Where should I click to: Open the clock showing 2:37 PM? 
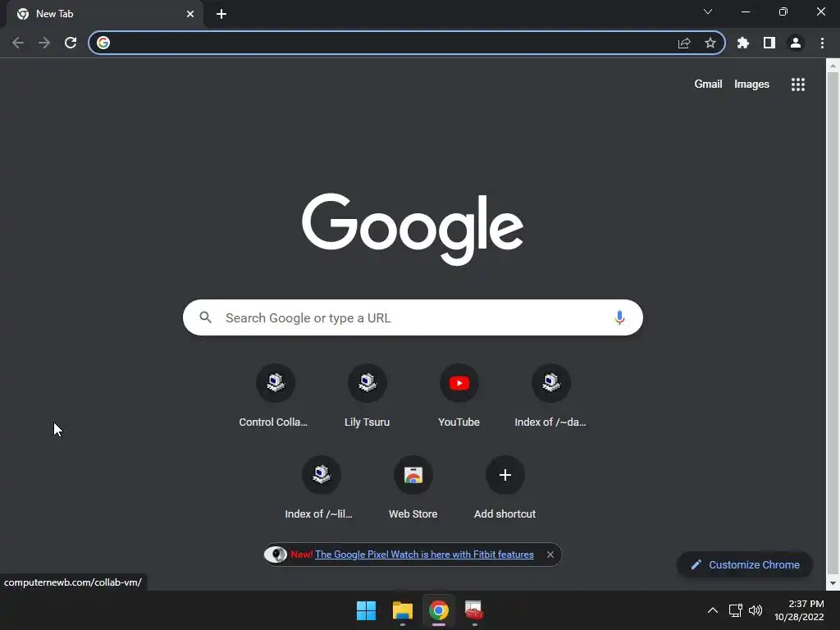[799, 610]
